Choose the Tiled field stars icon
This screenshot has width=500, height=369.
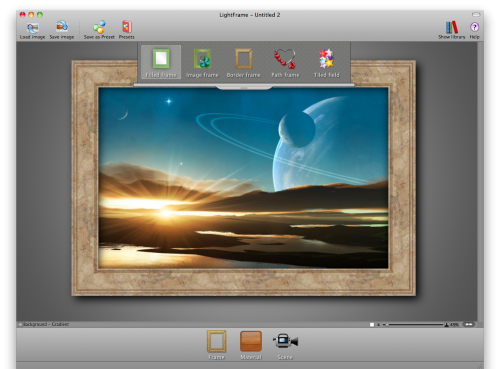326,62
